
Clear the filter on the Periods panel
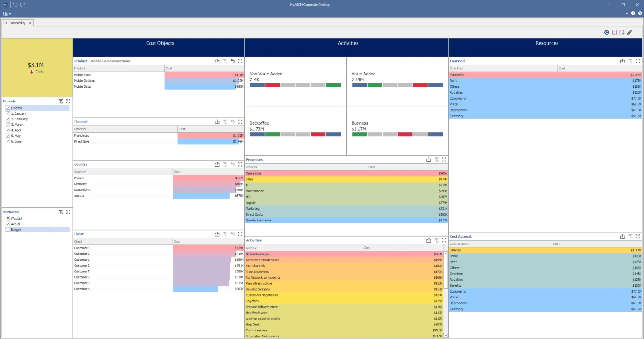(x=61, y=101)
